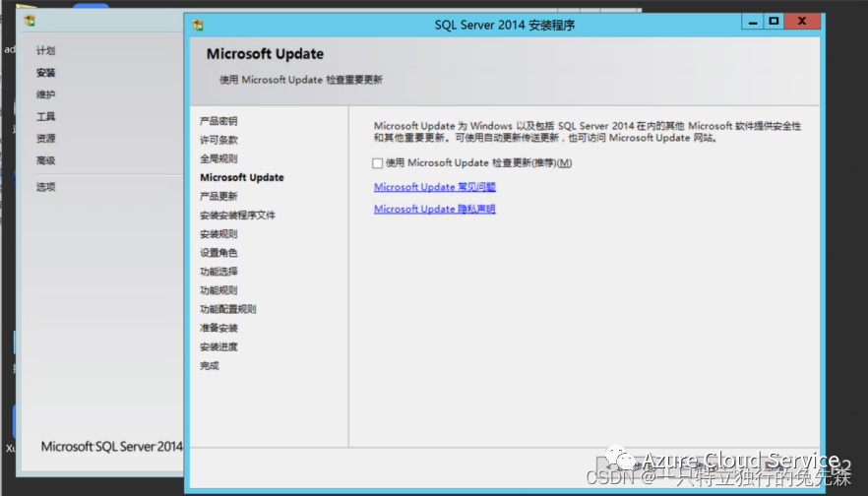Close the SQL Server 2014 setup window

(801, 22)
